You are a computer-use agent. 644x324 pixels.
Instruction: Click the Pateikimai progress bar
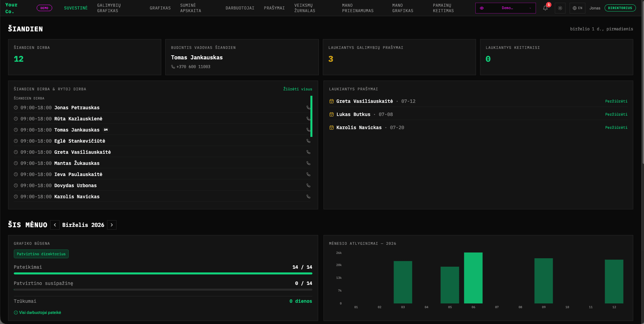tap(163, 273)
